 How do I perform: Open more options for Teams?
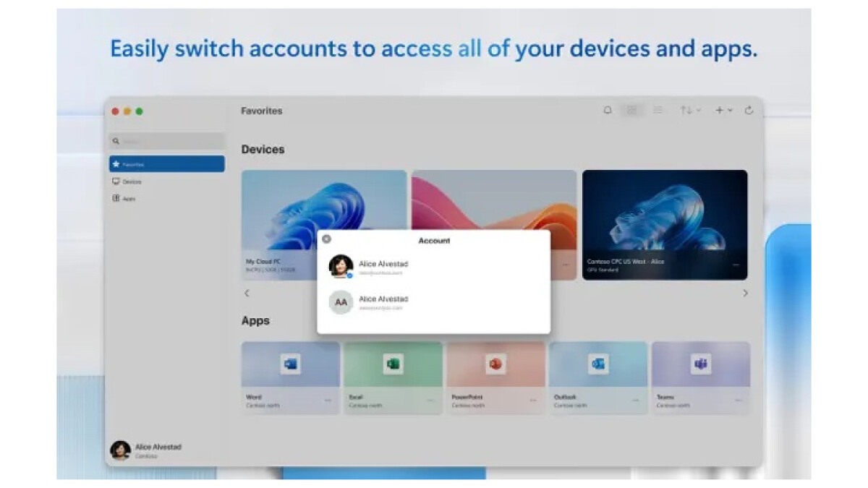[739, 401]
